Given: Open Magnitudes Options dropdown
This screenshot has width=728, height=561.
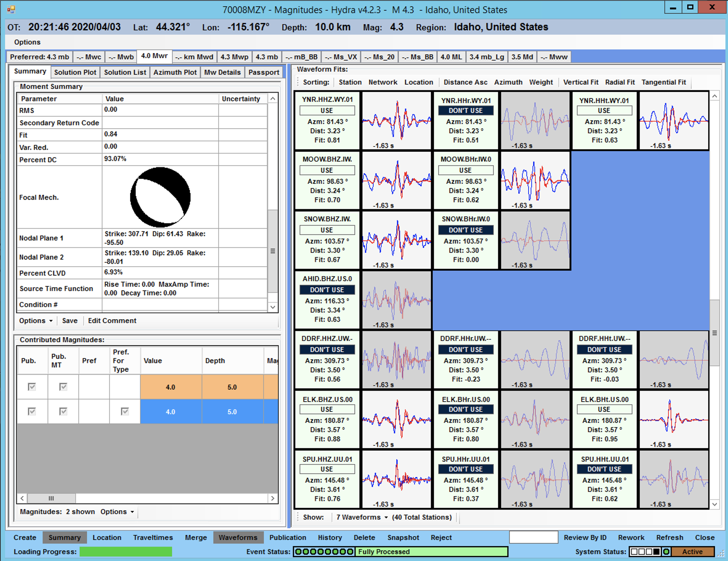Looking at the screenshot, I should 117,512.
